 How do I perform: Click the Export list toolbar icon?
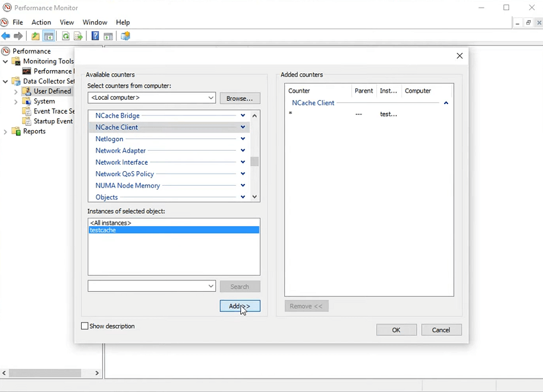[x=79, y=36]
